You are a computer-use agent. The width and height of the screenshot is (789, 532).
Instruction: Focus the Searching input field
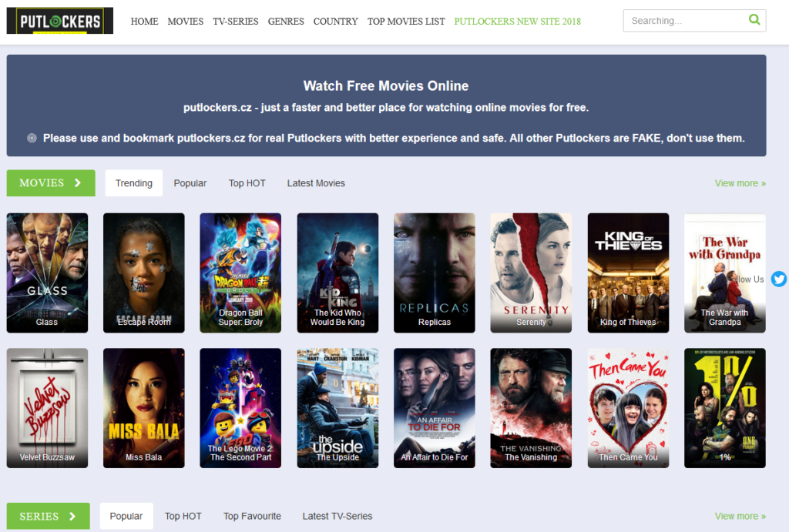click(694, 21)
